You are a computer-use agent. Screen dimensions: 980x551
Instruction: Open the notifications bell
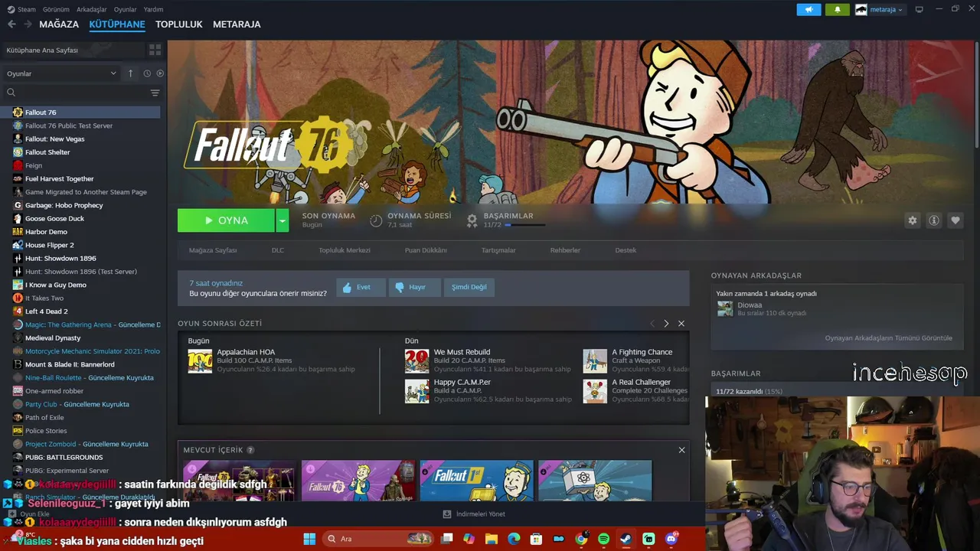pos(837,9)
